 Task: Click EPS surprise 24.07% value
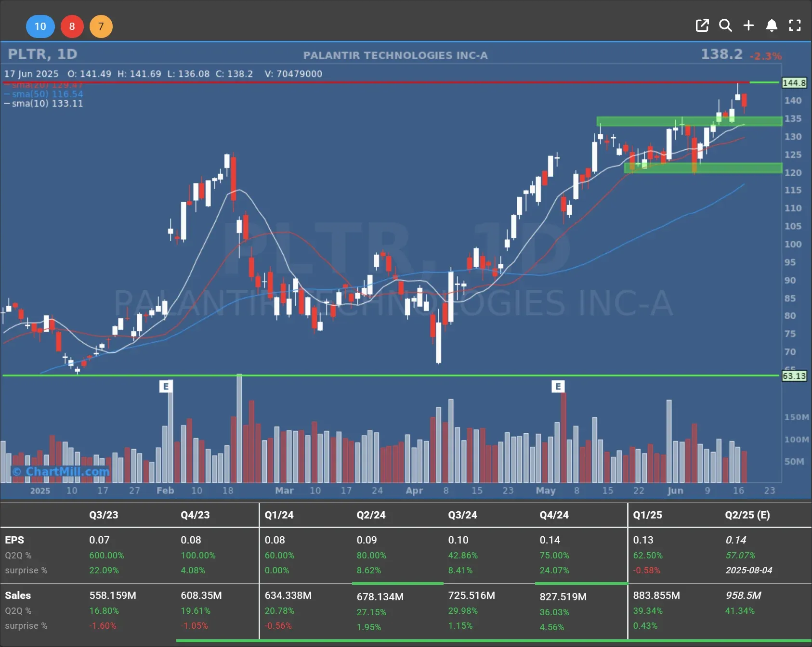tap(554, 570)
